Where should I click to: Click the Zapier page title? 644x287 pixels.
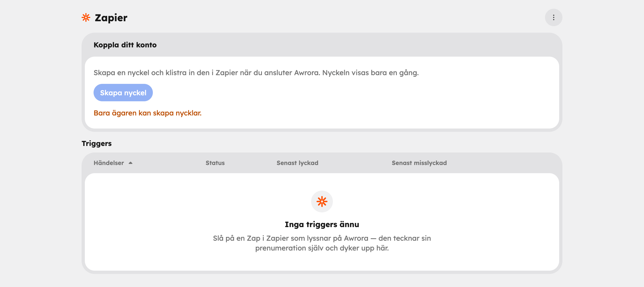111,18
